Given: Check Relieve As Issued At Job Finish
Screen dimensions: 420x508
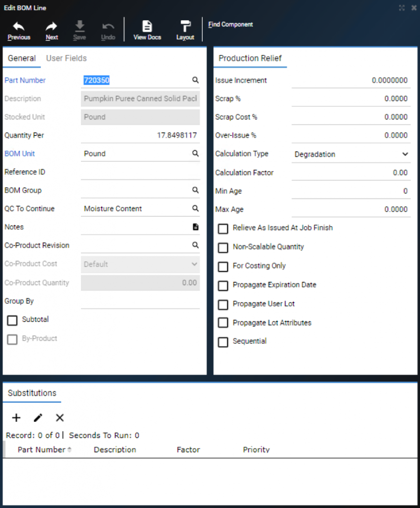Looking at the screenshot, I should click(x=223, y=228).
